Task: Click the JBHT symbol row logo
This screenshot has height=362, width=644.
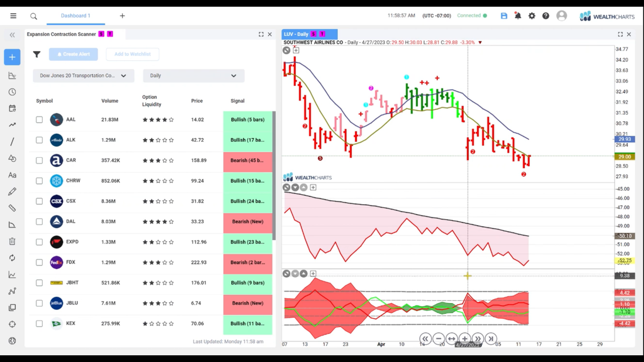Action: pos(56,283)
